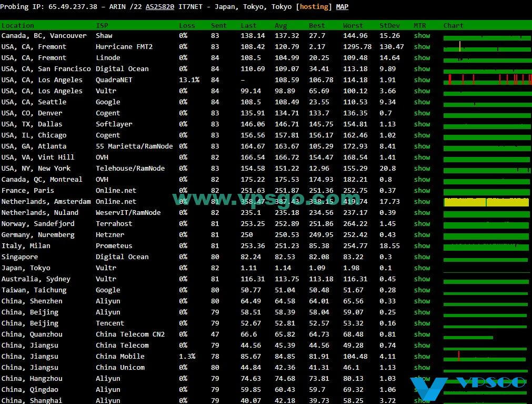Show MTR for New York Telehouse/RamNode

point(422,169)
